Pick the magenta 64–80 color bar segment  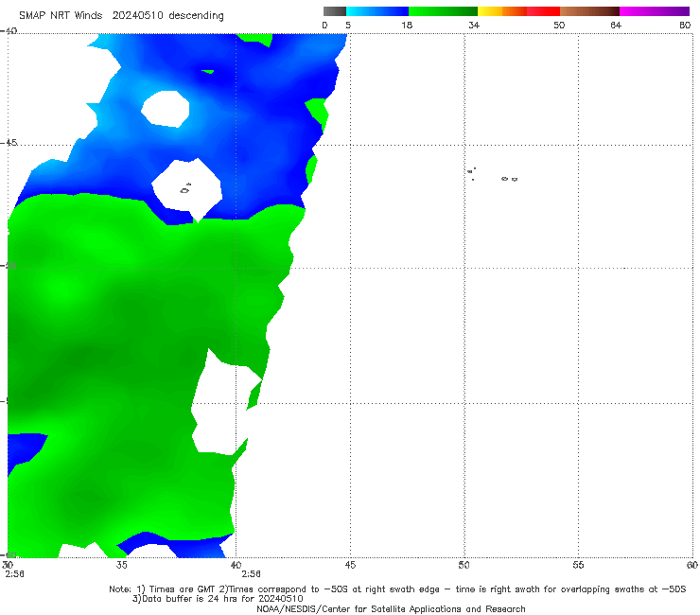(x=655, y=11)
